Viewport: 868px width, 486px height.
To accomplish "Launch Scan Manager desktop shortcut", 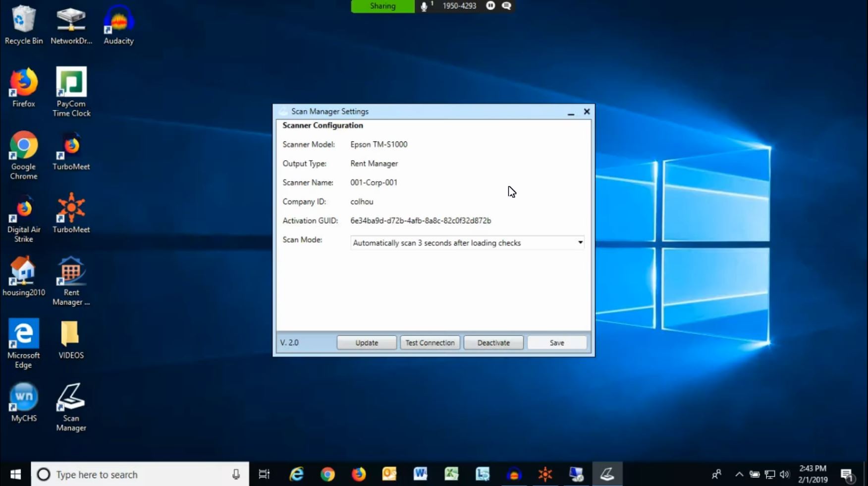I will [x=71, y=407].
